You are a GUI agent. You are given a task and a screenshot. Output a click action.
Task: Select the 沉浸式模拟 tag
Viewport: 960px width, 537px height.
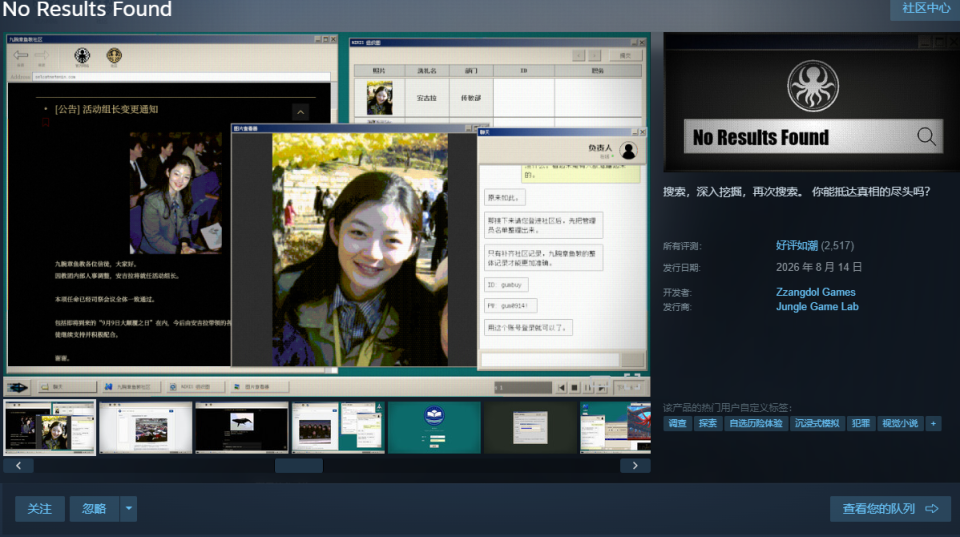[817, 423]
